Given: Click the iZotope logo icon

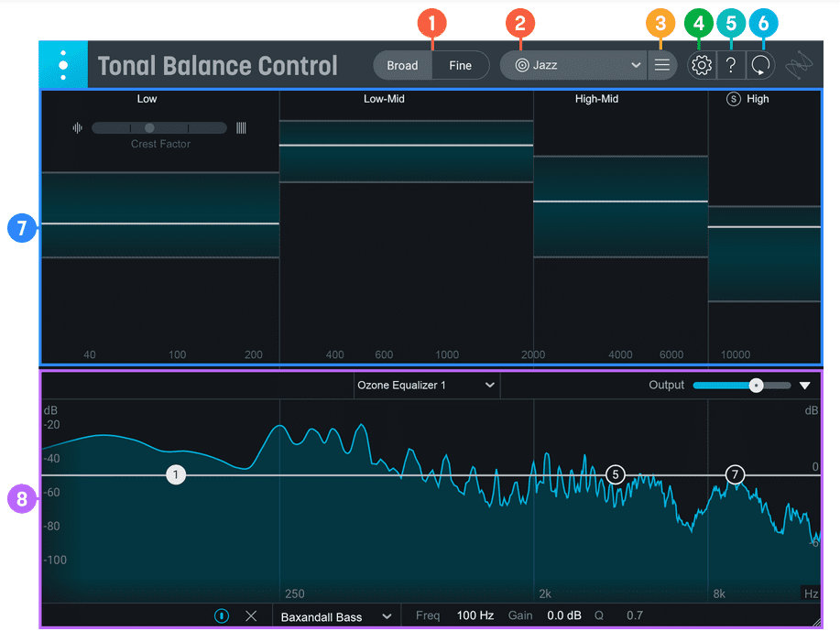Looking at the screenshot, I should [799, 65].
